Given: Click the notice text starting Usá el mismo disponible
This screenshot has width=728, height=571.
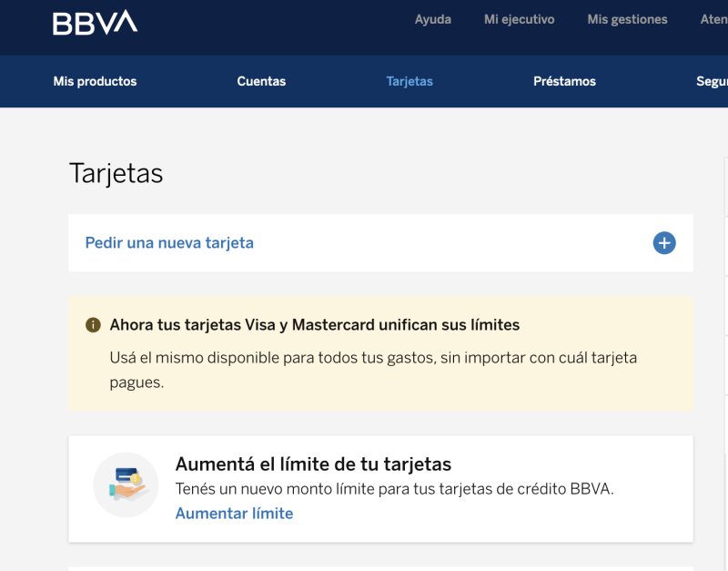Looking at the screenshot, I should pos(373,358).
